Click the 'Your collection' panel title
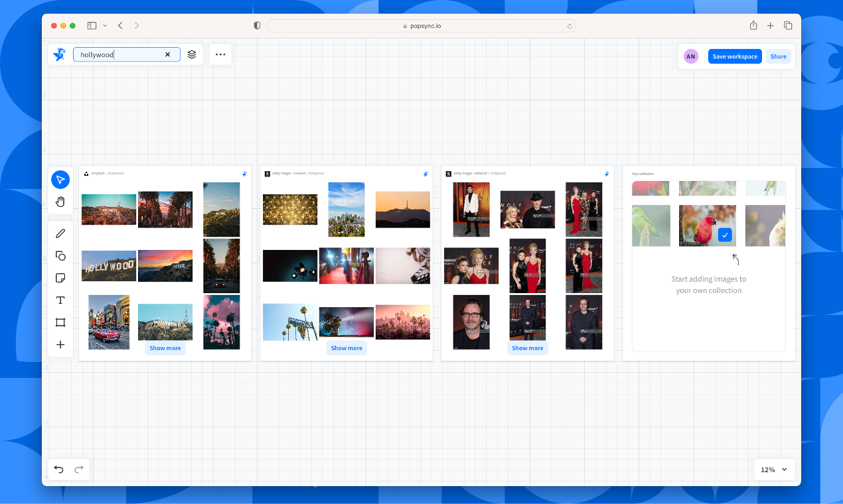 pos(643,174)
